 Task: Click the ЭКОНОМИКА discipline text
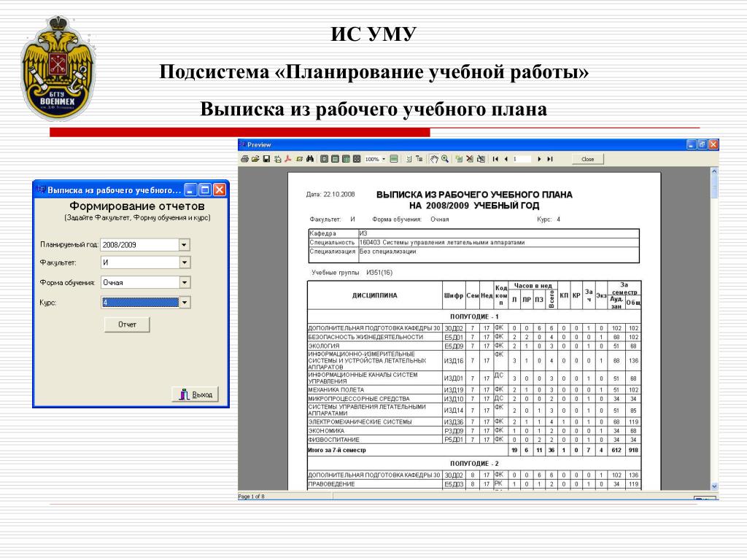point(326,431)
